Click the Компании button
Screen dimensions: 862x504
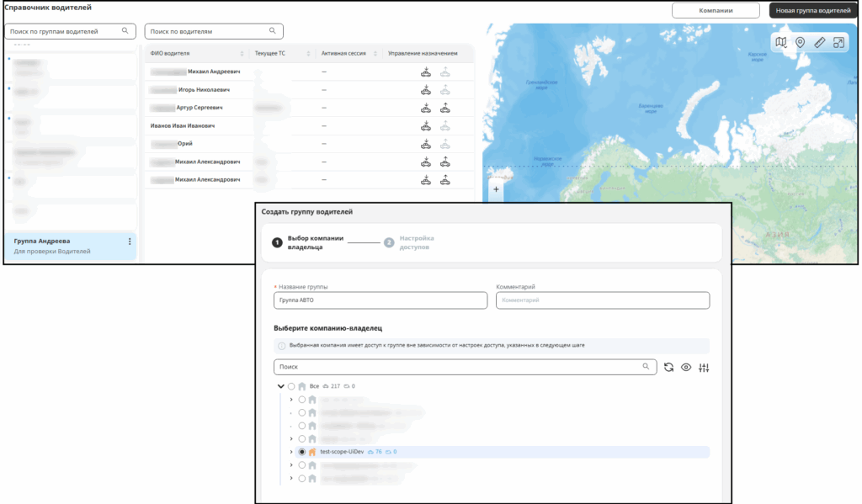tap(716, 10)
